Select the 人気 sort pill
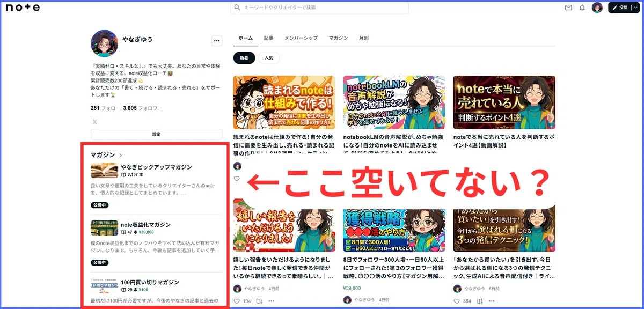644x309 pixels. tap(269, 57)
